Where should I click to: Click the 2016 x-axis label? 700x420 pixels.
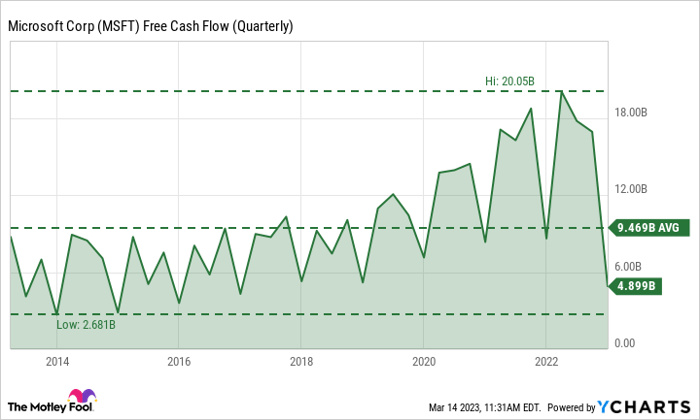(x=179, y=362)
